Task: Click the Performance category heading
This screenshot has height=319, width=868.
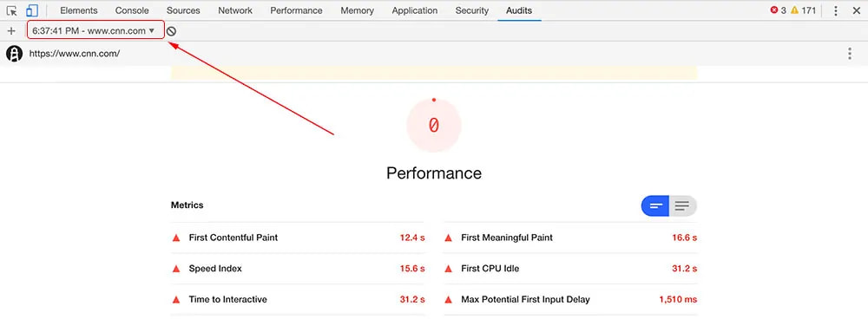Action: 434,173
